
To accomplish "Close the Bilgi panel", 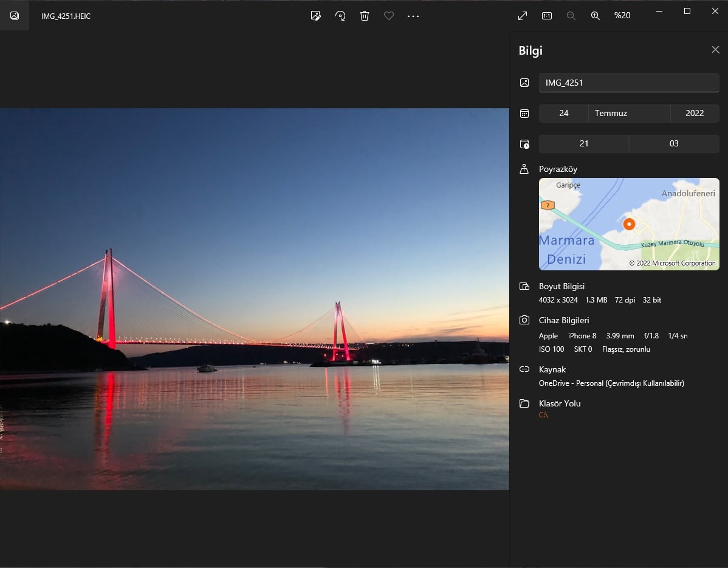I will coord(715,49).
